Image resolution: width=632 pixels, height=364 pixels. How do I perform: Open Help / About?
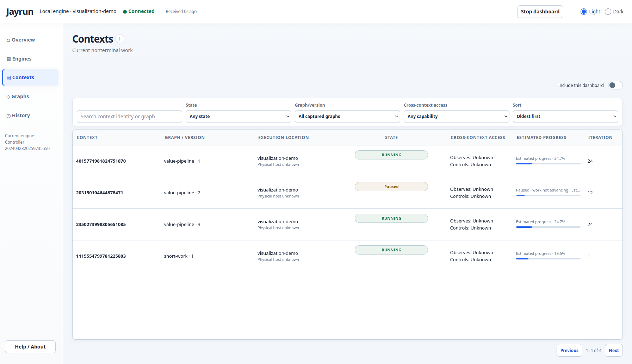pyautogui.click(x=30, y=347)
